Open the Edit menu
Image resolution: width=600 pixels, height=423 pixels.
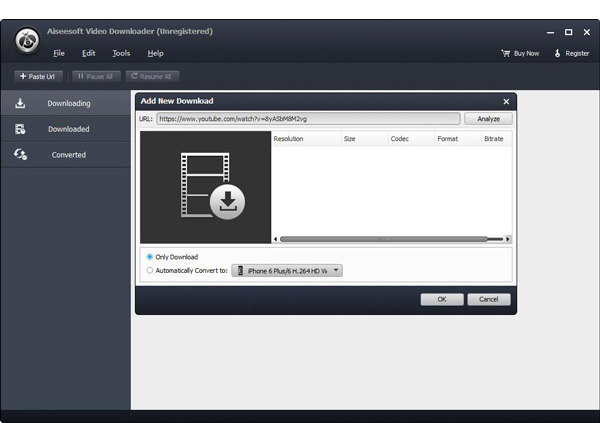coord(88,53)
